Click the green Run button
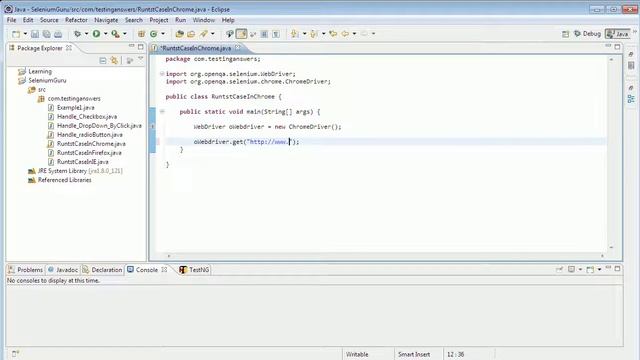 tap(96, 34)
